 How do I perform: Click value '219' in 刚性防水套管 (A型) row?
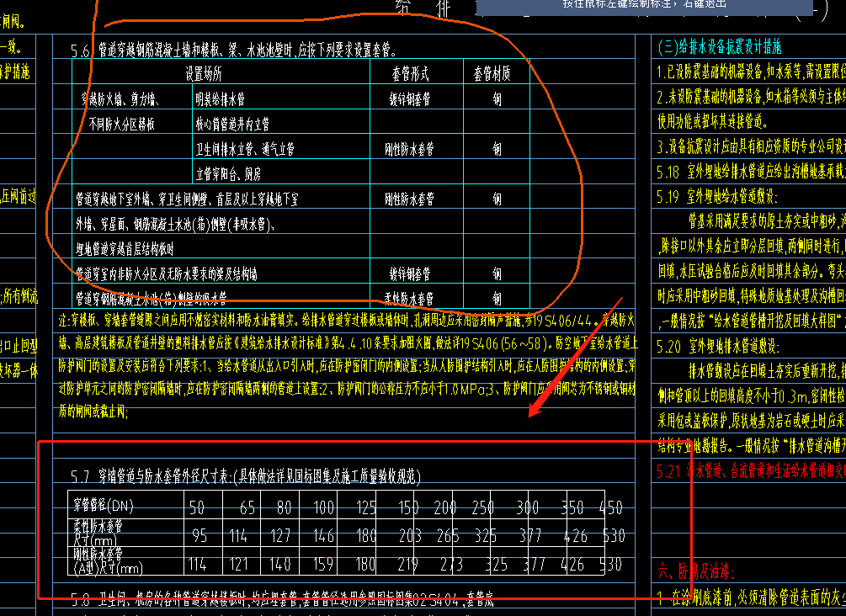pos(408,565)
